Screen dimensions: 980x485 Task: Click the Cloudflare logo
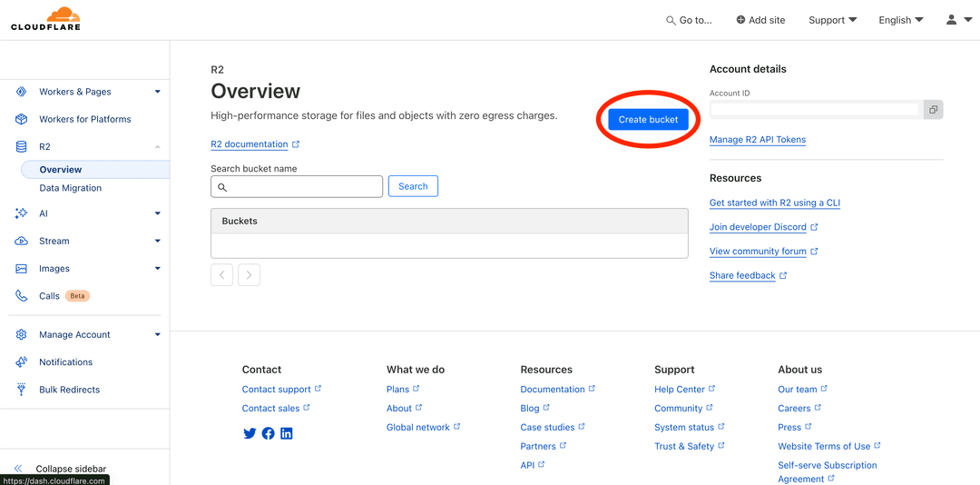coord(45,19)
